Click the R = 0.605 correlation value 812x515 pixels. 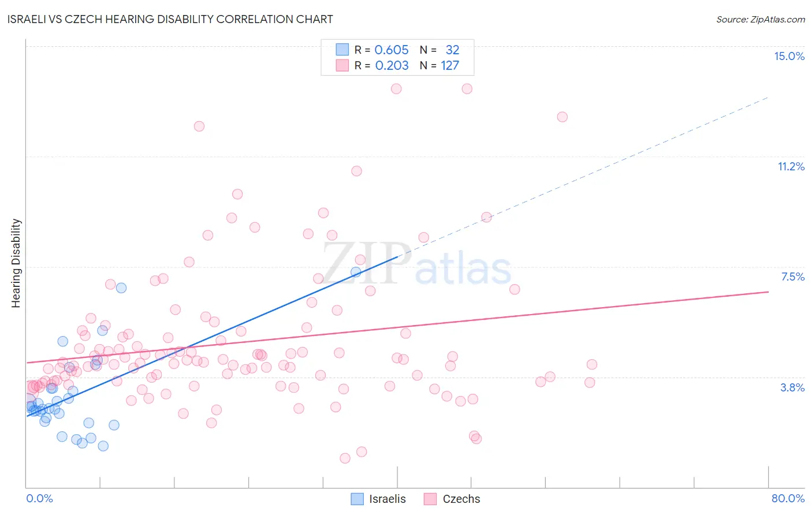381,50
